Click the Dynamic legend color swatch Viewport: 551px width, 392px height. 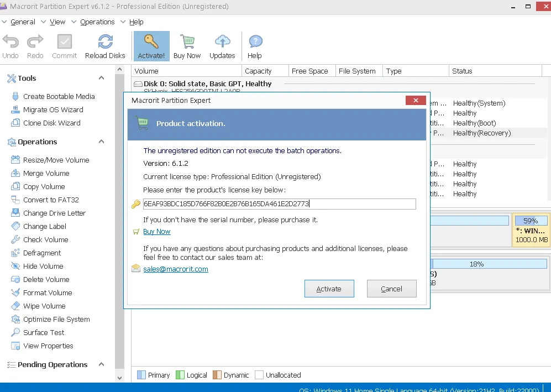[217, 375]
